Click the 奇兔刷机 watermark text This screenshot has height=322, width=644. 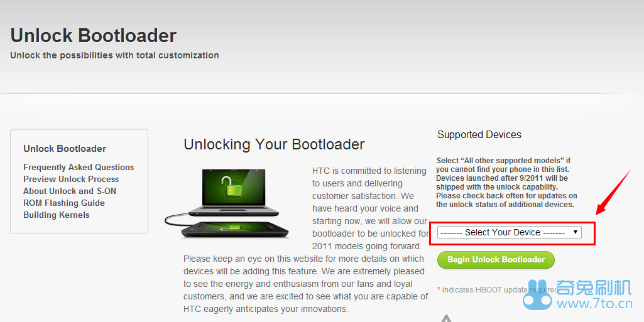594,287
